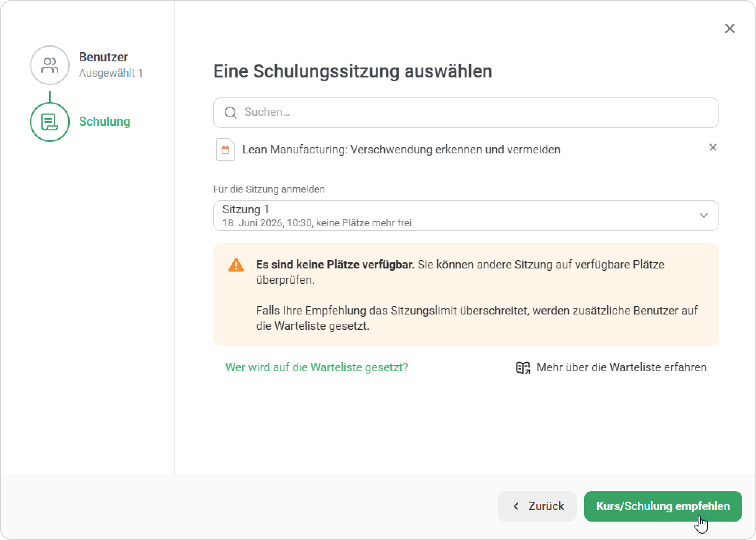Go to the Benutzer step
Screen dimensions: 756x540
pos(104,57)
